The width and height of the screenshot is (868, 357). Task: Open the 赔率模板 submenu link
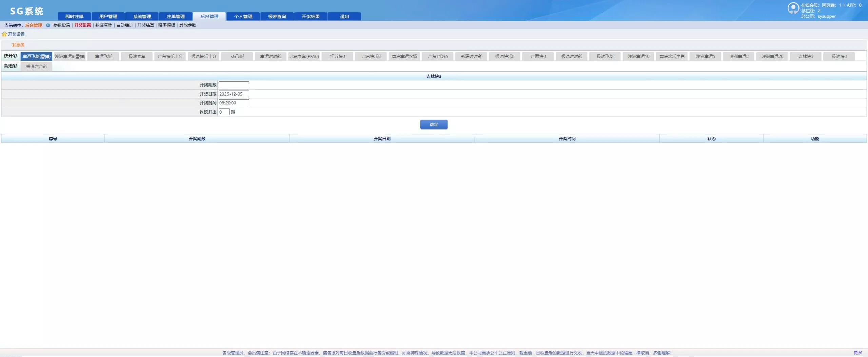pyautogui.click(x=166, y=25)
